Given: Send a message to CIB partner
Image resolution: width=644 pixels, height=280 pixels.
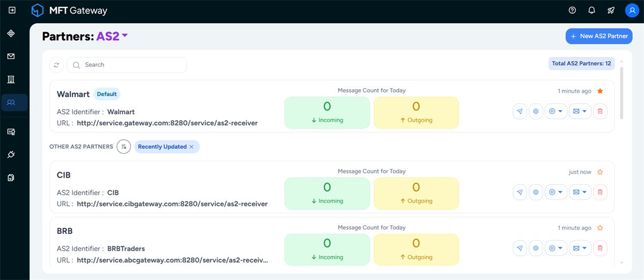Looking at the screenshot, I should [519, 192].
